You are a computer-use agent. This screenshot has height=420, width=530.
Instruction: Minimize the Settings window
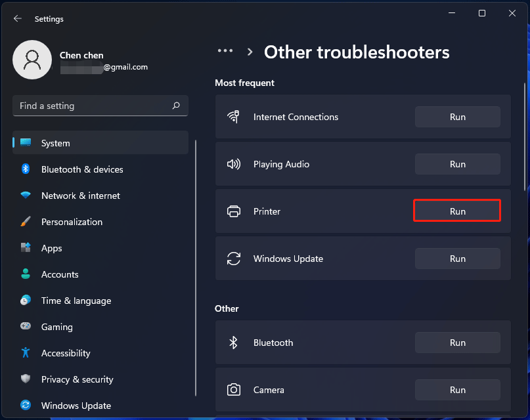[x=452, y=13]
